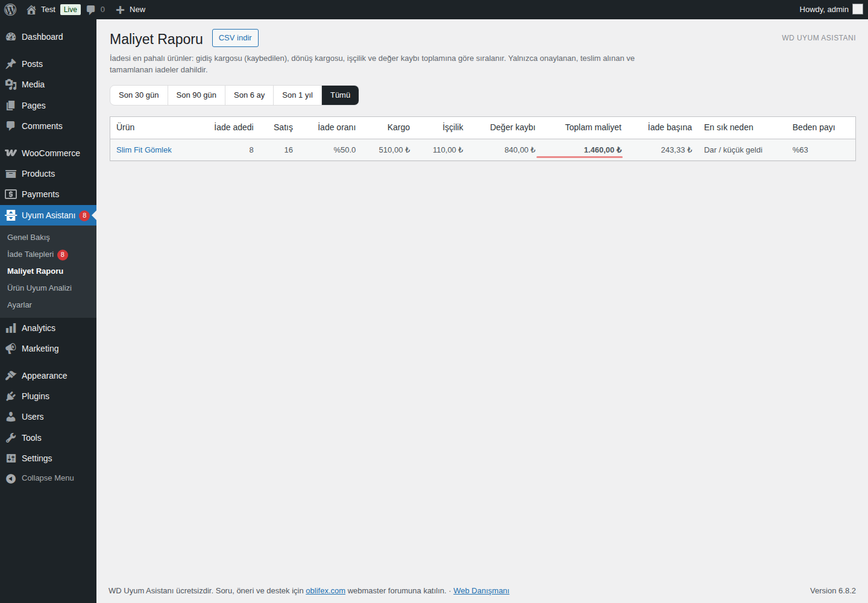Click the Comments icon in sidebar

[11, 126]
